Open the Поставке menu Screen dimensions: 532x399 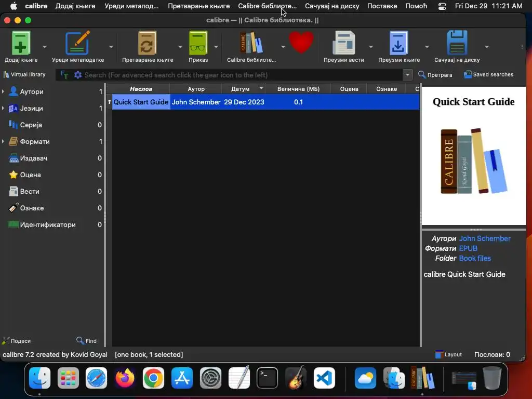click(x=382, y=6)
